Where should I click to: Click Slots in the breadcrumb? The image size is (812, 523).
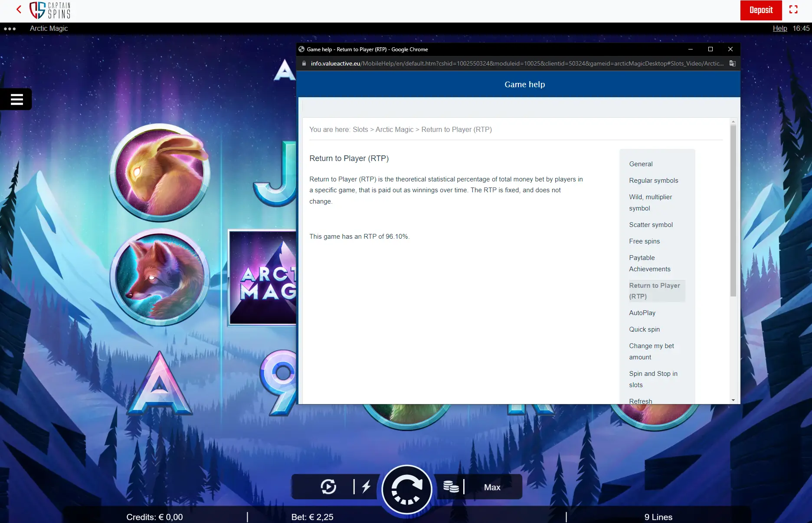click(360, 129)
